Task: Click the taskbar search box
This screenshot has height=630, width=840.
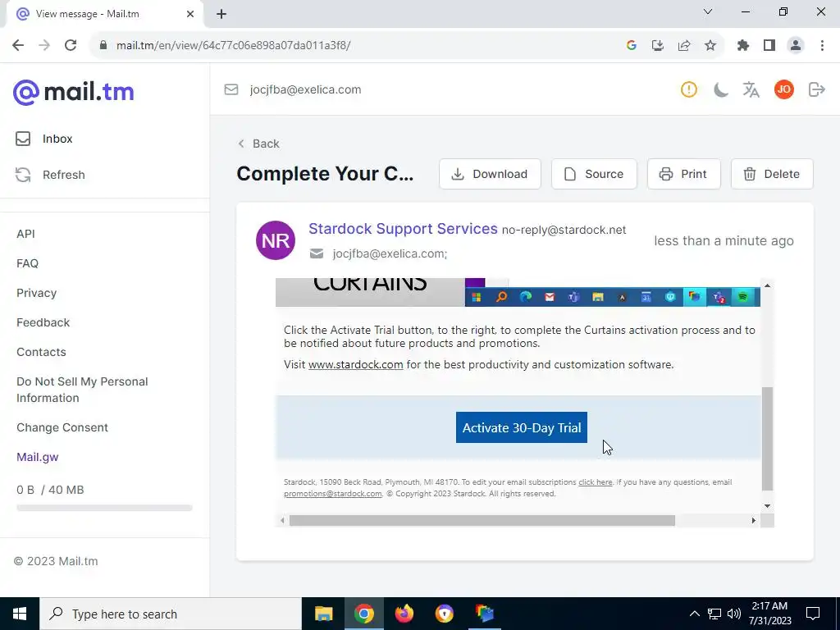Action: coord(171,614)
